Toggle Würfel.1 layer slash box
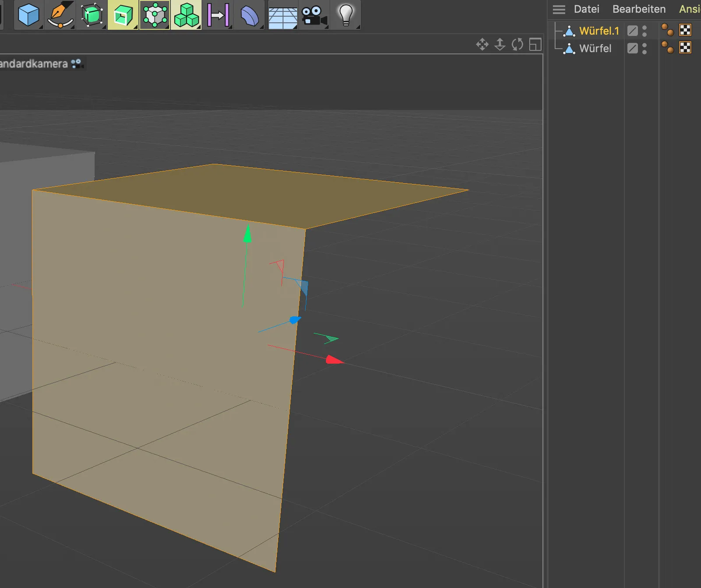The width and height of the screenshot is (701, 588). point(632,31)
